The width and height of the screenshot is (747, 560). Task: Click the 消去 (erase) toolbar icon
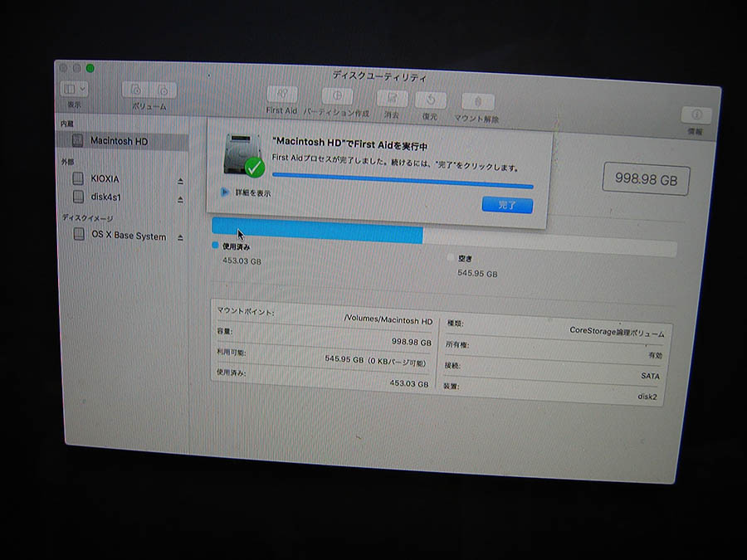coord(392,99)
